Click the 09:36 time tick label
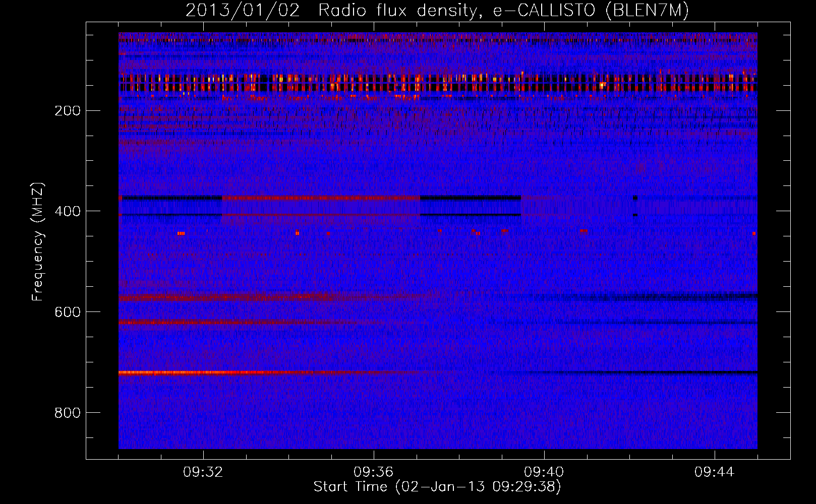This screenshot has height=504, width=816. (x=374, y=472)
